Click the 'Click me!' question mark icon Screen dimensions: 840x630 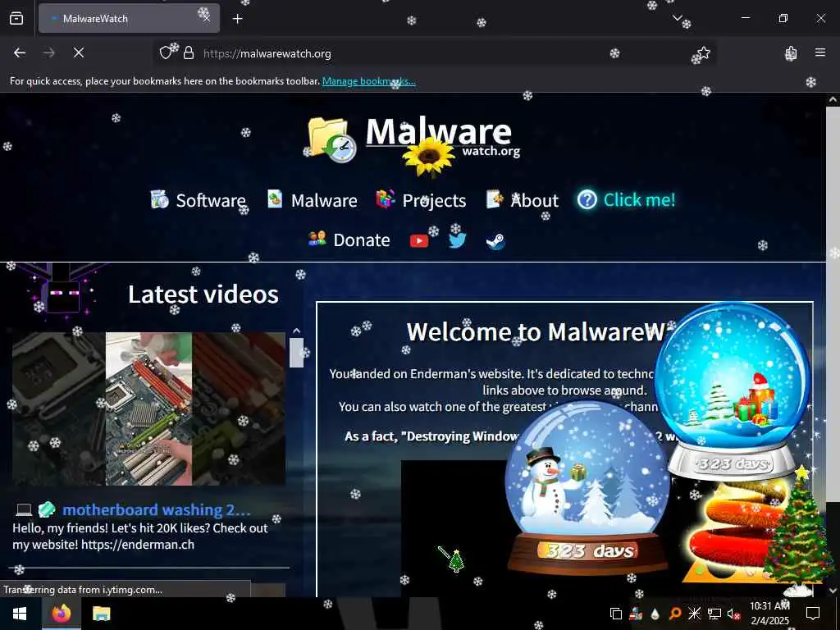tap(587, 200)
